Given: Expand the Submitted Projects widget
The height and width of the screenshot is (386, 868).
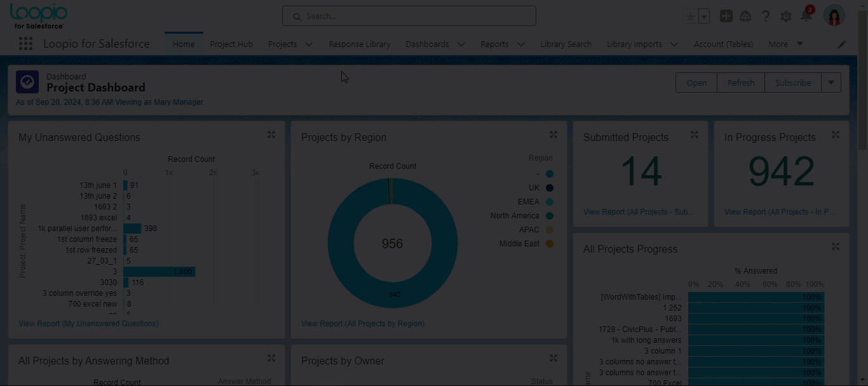Looking at the screenshot, I should (x=695, y=135).
